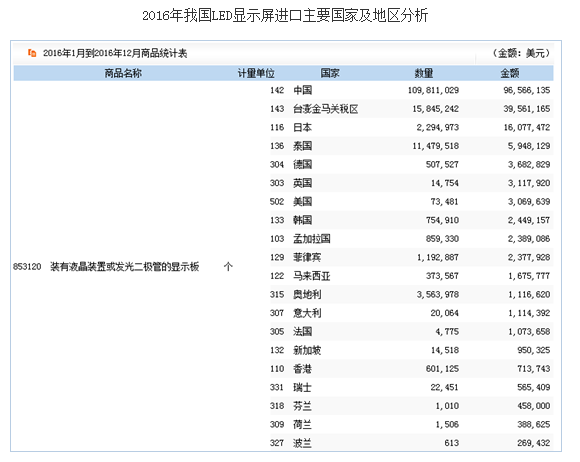Click quantity value 2,294,973

[438, 127]
